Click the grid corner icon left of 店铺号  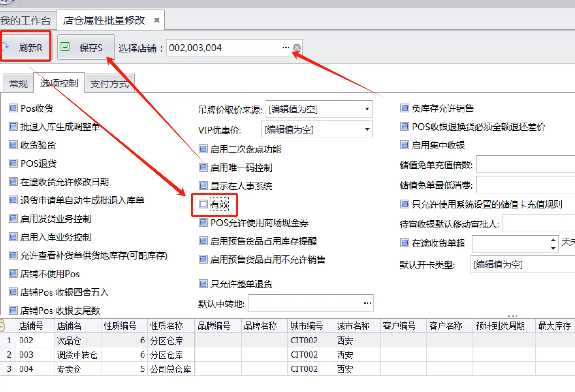[3, 326]
